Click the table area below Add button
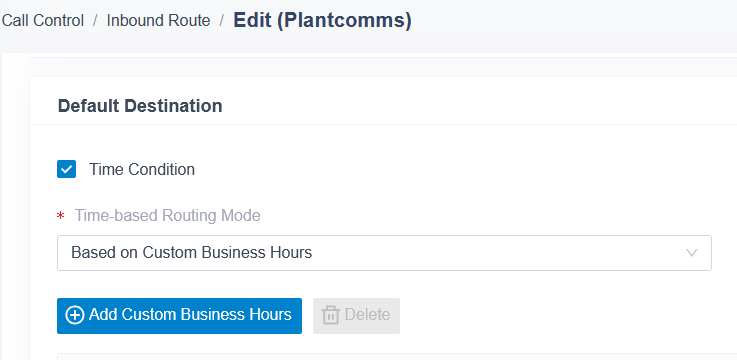Screen dimensions: 737x360 pos(397,357)
